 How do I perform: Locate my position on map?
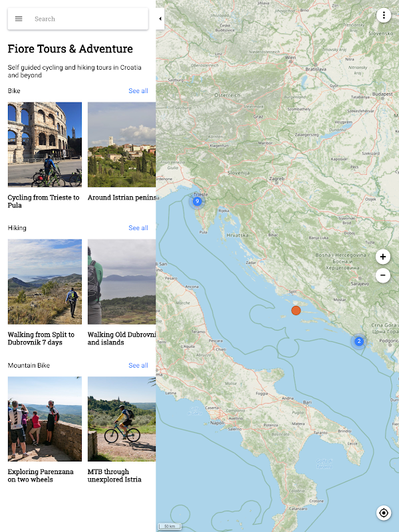[384, 513]
